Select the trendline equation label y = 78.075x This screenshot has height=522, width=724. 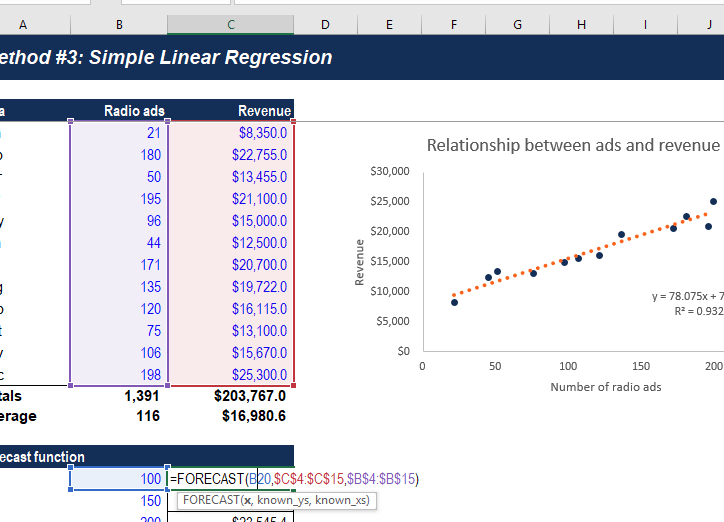pyautogui.click(x=688, y=296)
